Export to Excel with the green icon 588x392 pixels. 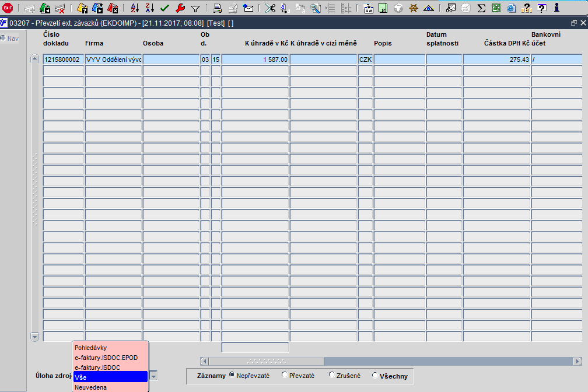click(x=496, y=8)
